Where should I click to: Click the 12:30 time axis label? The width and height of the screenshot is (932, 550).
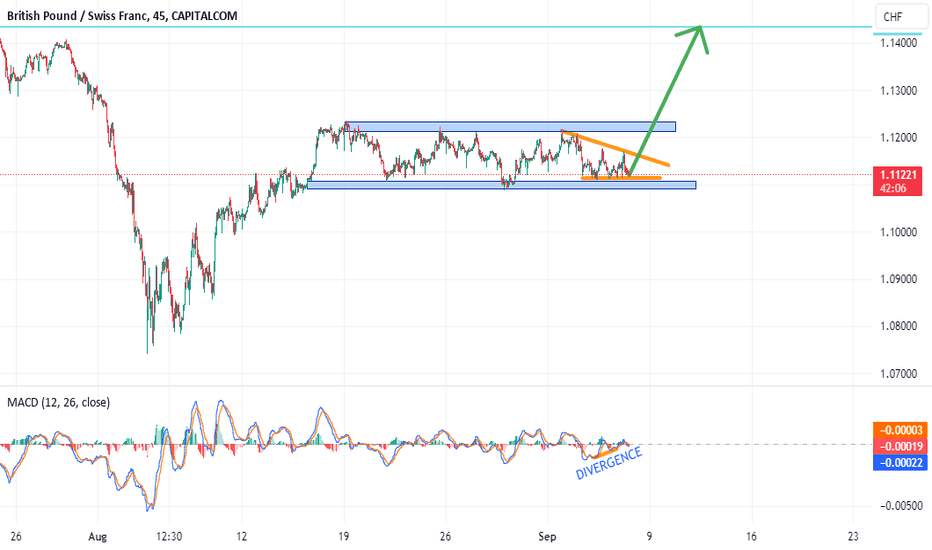169,536
